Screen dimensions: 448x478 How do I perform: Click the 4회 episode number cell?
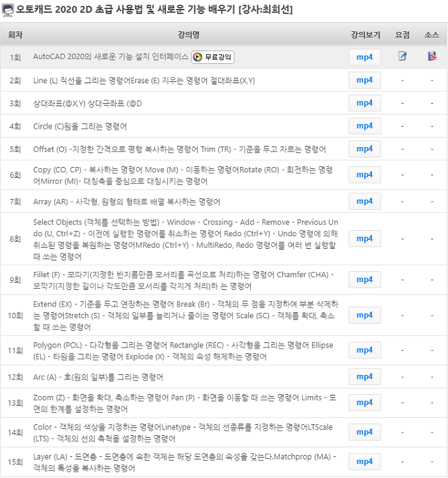(x=15, y=126)
